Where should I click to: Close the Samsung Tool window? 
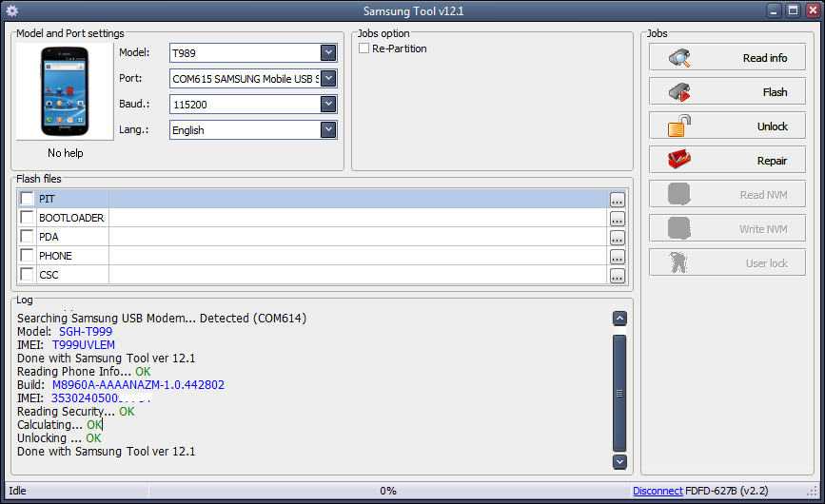pyautogui.click(x=813, y=10)
